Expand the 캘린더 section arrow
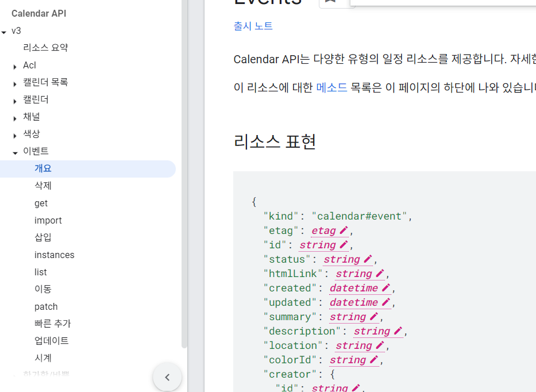Image resolution: width=536 pixels, height=392 pixels. (x=15, y=101)
